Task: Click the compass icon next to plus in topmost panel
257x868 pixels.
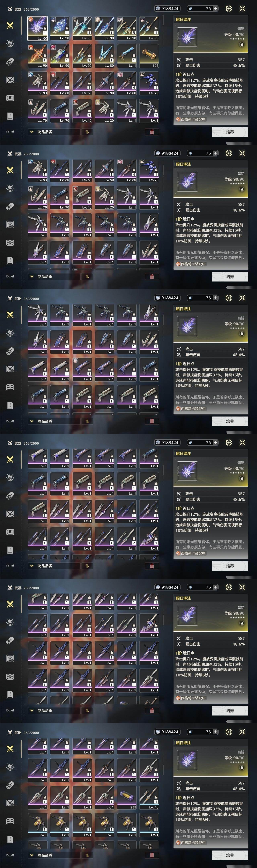Action: 229,8
